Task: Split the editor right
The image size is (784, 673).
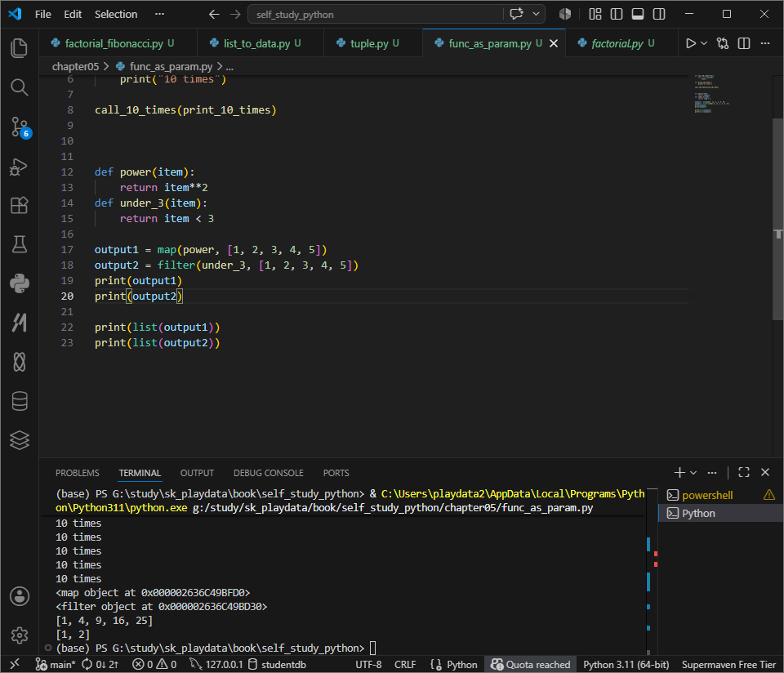Action: (744, 43)
